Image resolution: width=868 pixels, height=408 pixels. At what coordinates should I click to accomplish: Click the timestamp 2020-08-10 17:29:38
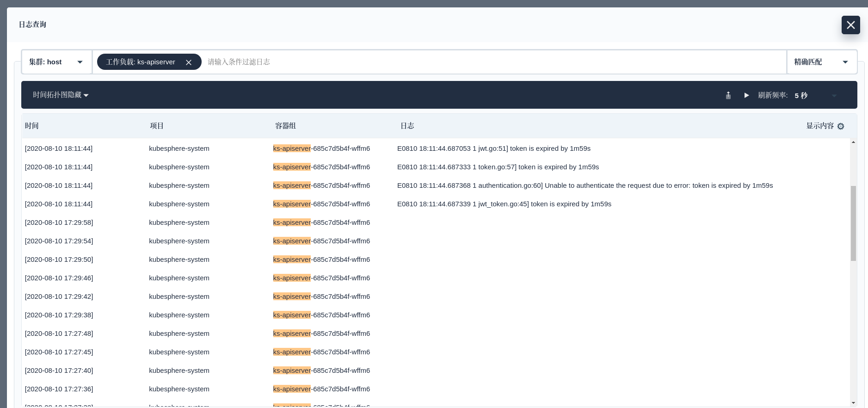pos(59,315)
